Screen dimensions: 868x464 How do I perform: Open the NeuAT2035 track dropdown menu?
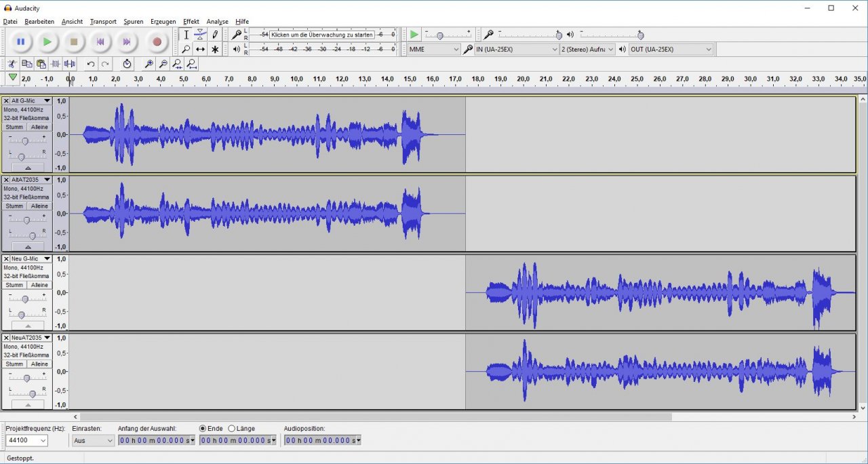[47, 338]
